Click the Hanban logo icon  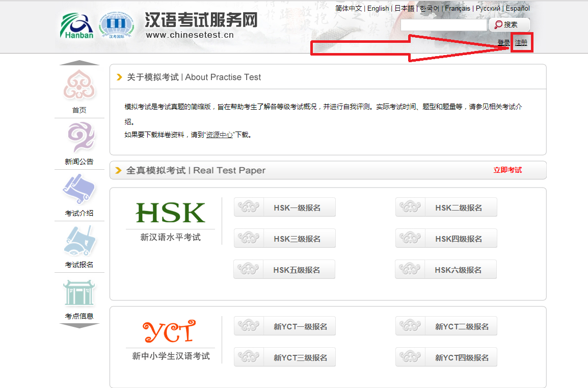click(x=76, y=25)
